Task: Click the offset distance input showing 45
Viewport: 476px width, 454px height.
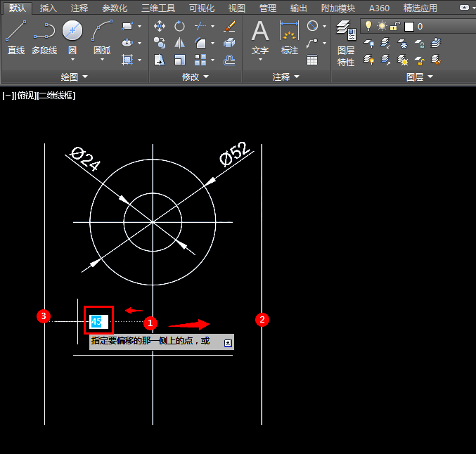Action: (x=98, y=322)
